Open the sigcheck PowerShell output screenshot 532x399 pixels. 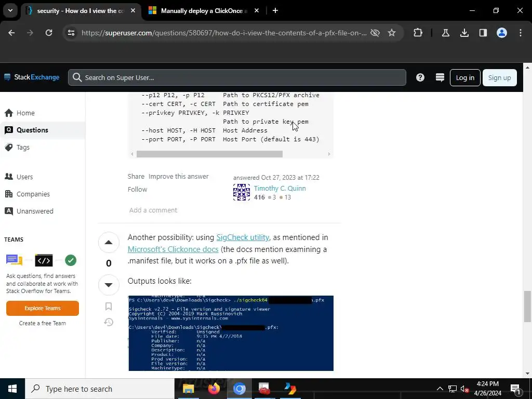(x=231, y=333)
